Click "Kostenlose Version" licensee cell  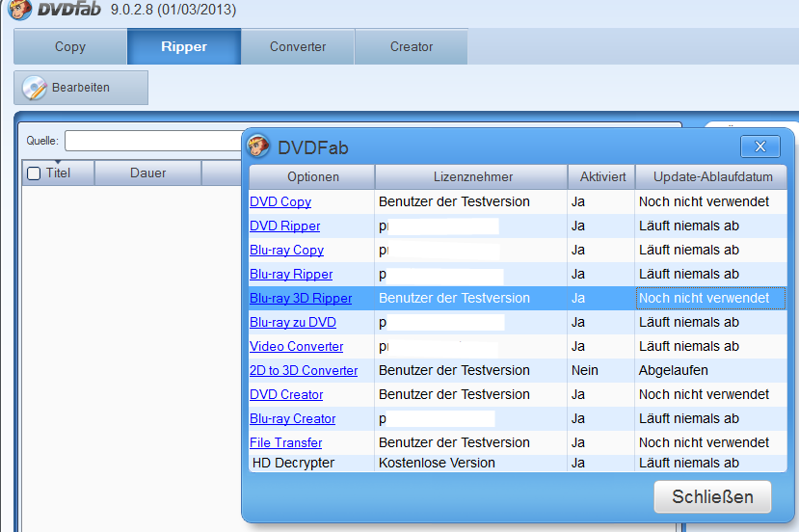[437, 463]
